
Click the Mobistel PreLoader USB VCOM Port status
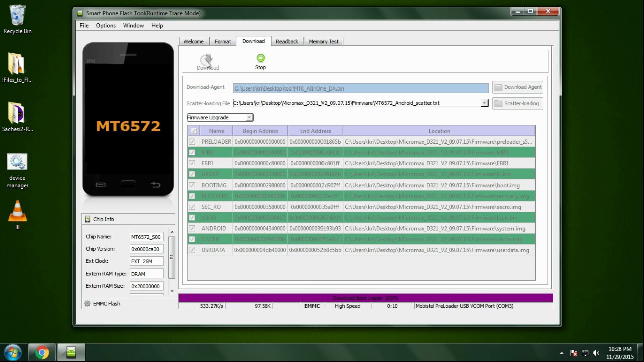464,306
